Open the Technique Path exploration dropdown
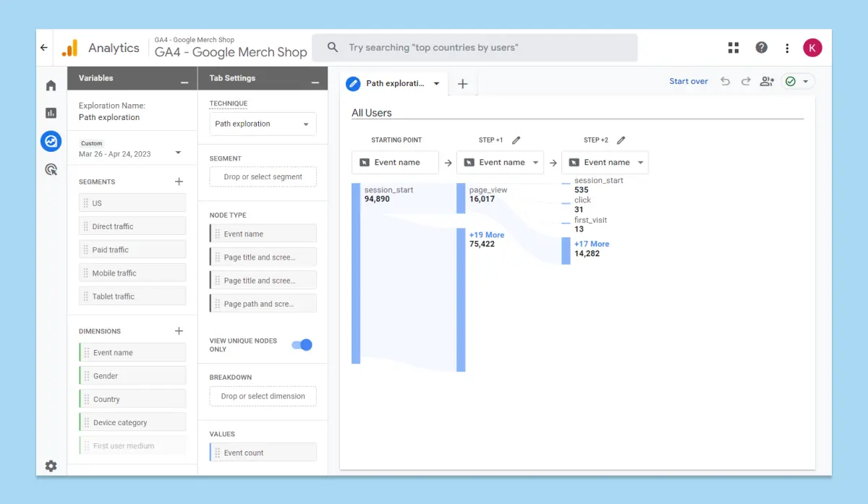Screen dimensions: 868x504 pos(263,124)
